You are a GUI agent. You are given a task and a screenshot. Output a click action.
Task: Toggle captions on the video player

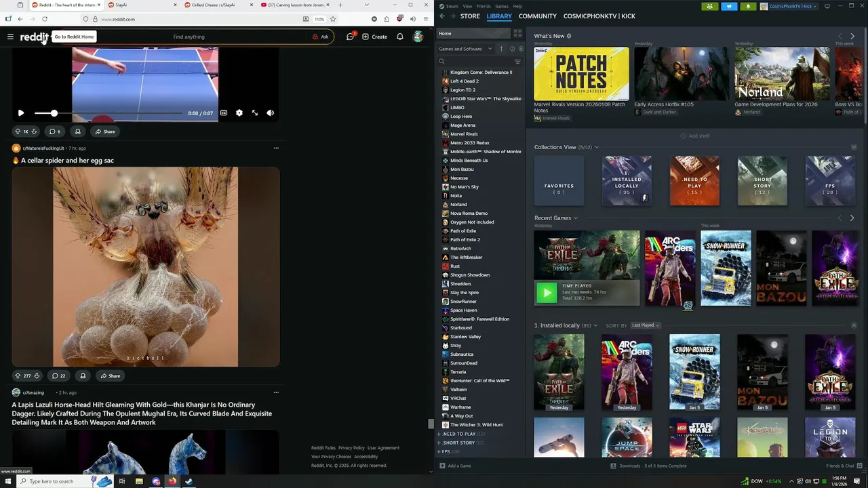click(224, 113)
